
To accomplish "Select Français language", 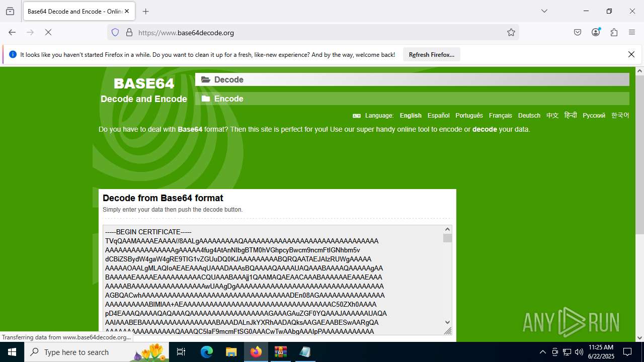I will click(501, 116).
